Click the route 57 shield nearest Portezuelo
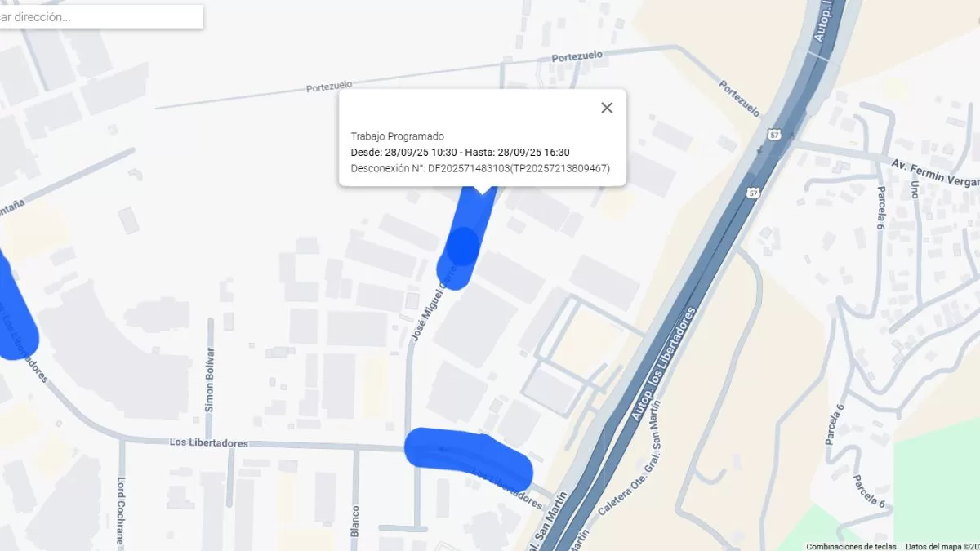The width and height of the screenshot is (980, 551). pyautogui.click(x=774, y=134)
